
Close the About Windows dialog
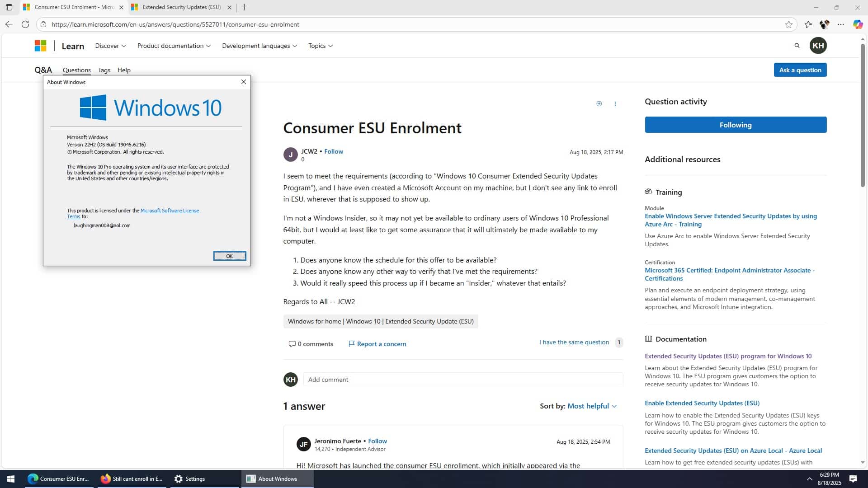(244, 82)
